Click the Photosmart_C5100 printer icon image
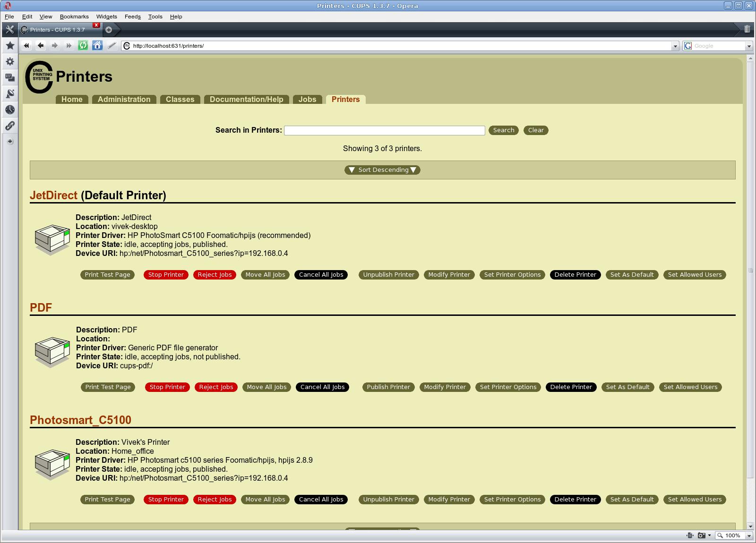This screenshot has height=543, width=756. point(52,464)
